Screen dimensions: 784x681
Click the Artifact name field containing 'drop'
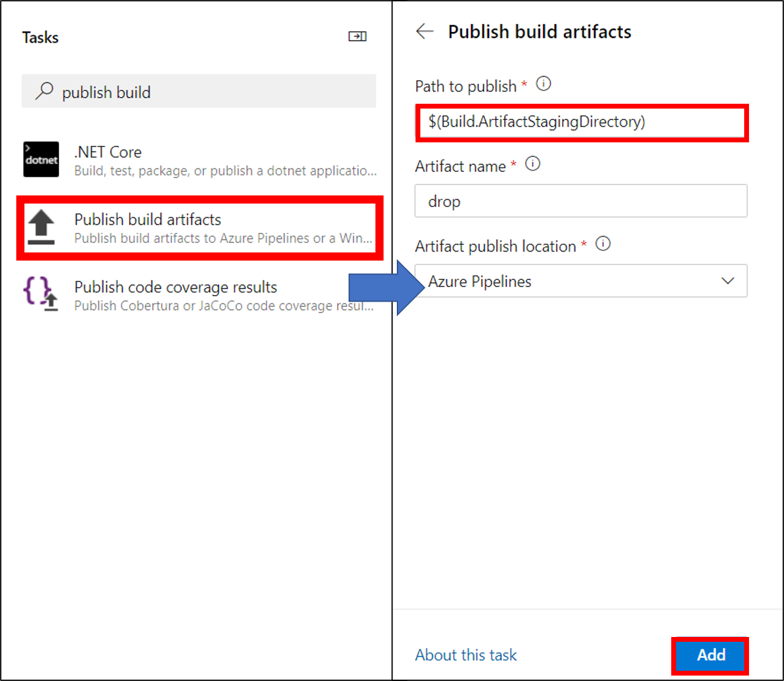coord(581,201)
